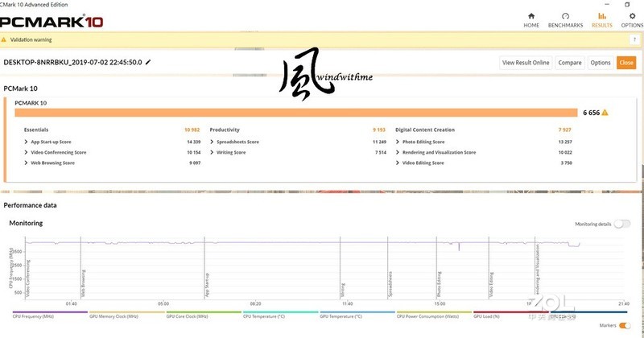Edit result name with the pencil icon
The image size is (644, 338).
[148, 62]
